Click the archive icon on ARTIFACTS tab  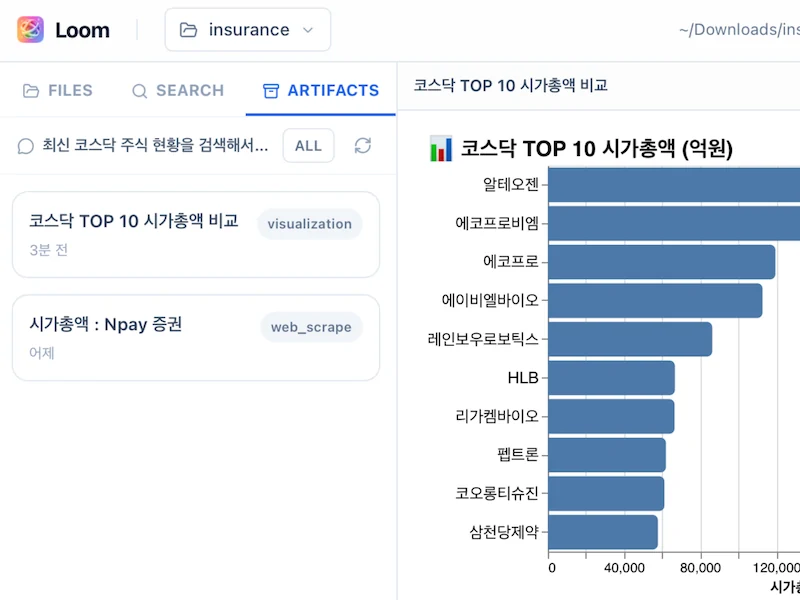[270, 91]
